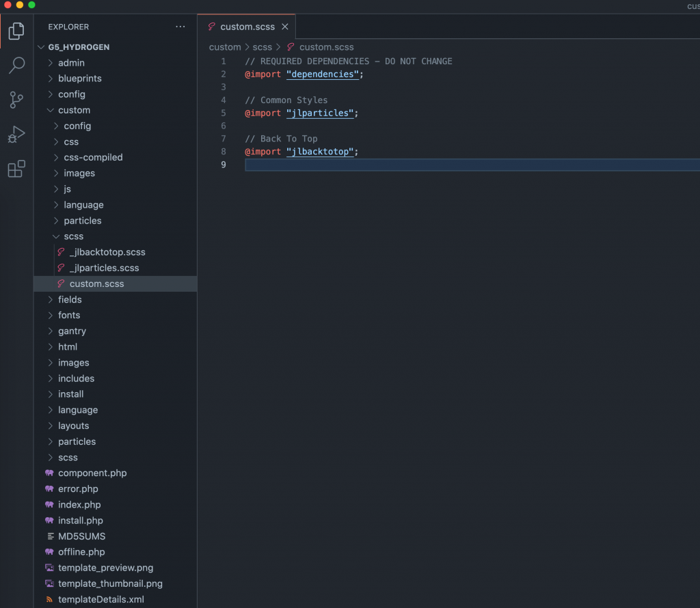Select the Source Control icon
Image resolution: width=700 pixels, height=608 pixels.
tap(16, 100)
